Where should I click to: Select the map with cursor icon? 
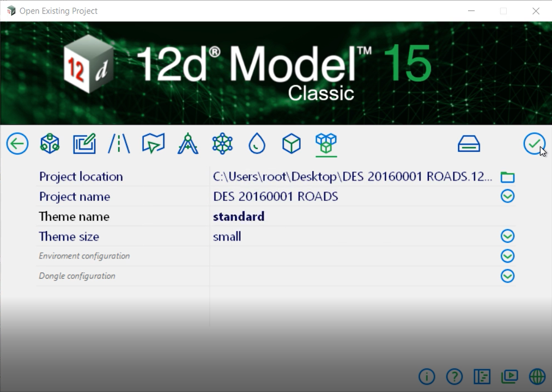point(153,144)
